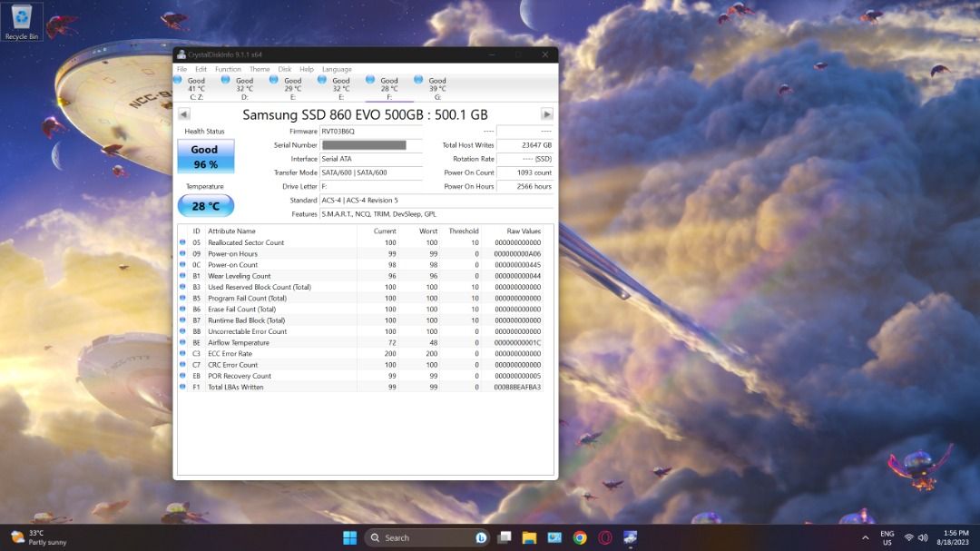Click the Threshold column header
The image size is (980, 551).
click(x=464, y=231)
